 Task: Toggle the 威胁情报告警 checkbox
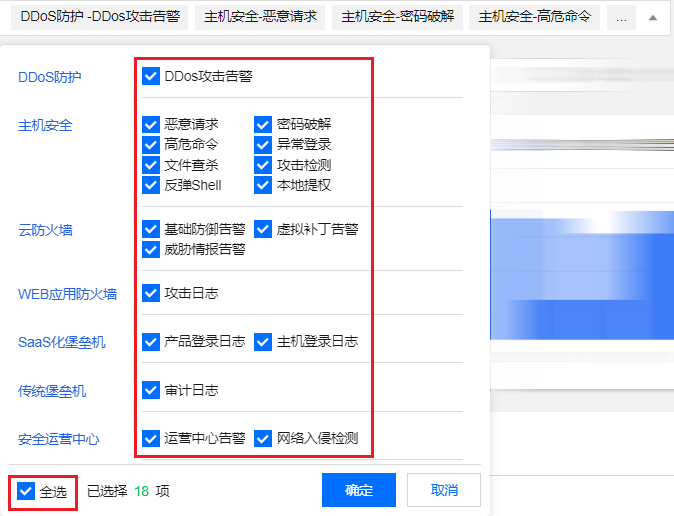click(151, 249)
